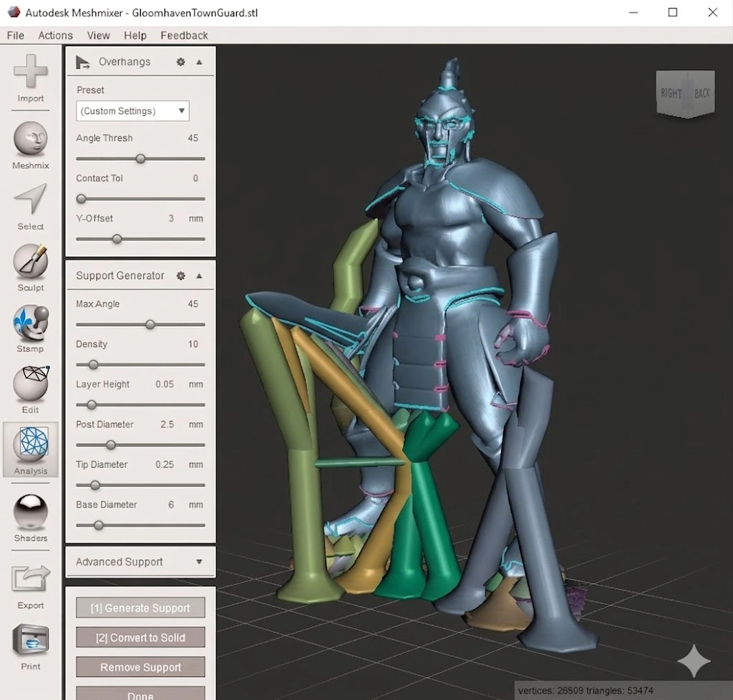Screen dimensions: 733x700
Task: Open Support Generator settings gear
Action: [180, 276]
